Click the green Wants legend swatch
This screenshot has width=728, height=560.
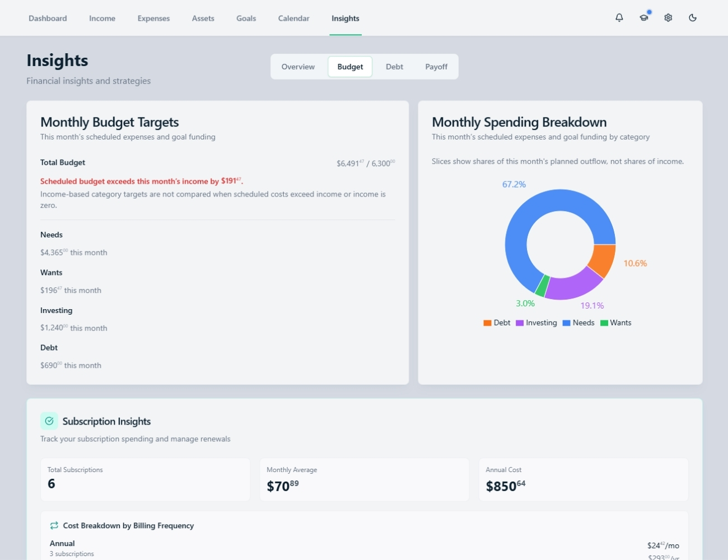[604, 323]
